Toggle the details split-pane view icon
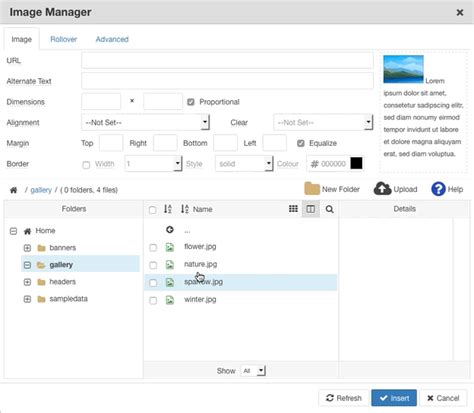The height and width of the screenshot is (413, 474). coord(311,209)
